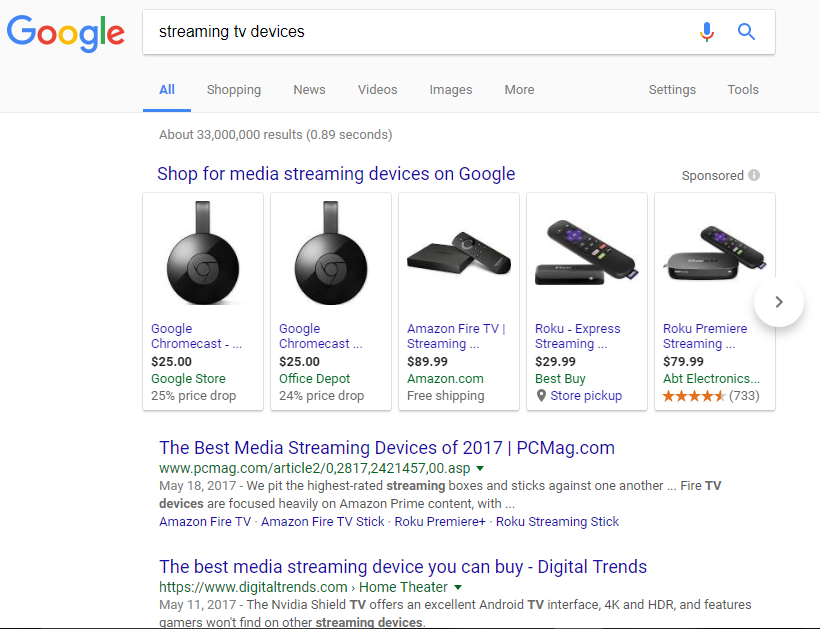The width and height of the screenshot is (820, 629).
Task: Expand PCMag result URL dropdown arrow
Action: 480,468
